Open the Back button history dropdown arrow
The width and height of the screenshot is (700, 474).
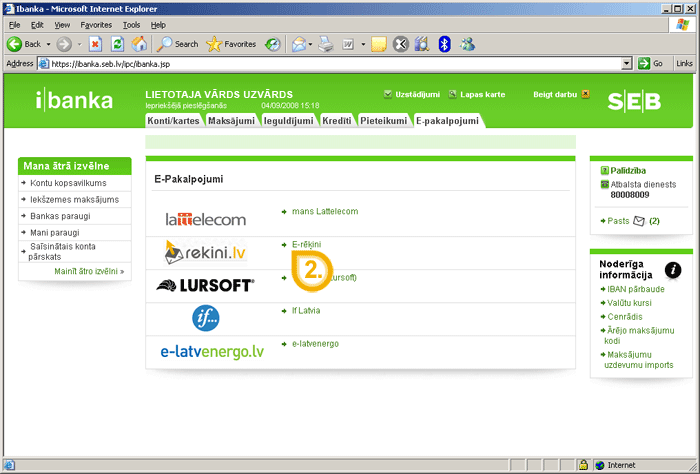(49, 44)
